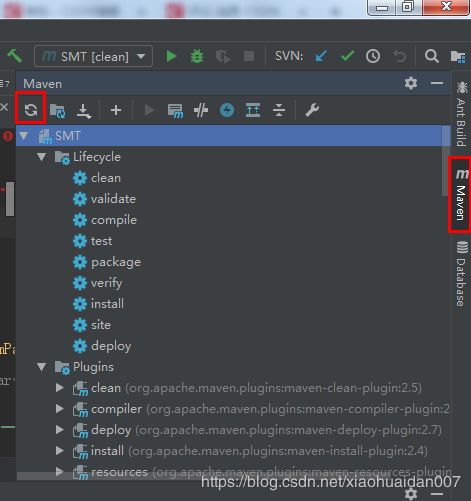Click the green Build hammer icon
This screenshot has height=501, width=471.
15,56
